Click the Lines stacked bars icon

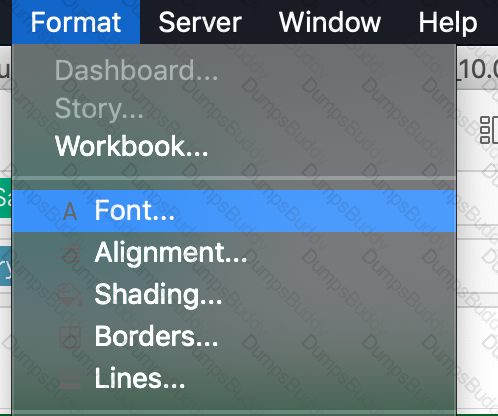(70, 379)
